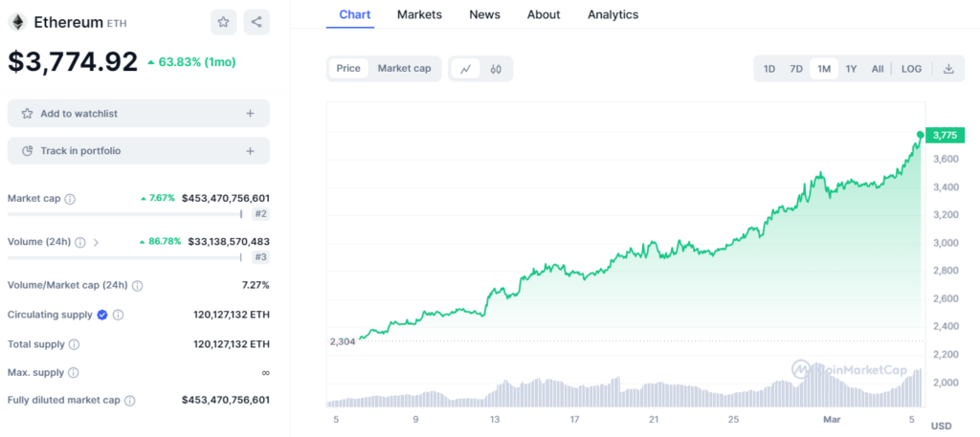
Task: Expand Add to watlist plus sign
Action: point(250,114)
